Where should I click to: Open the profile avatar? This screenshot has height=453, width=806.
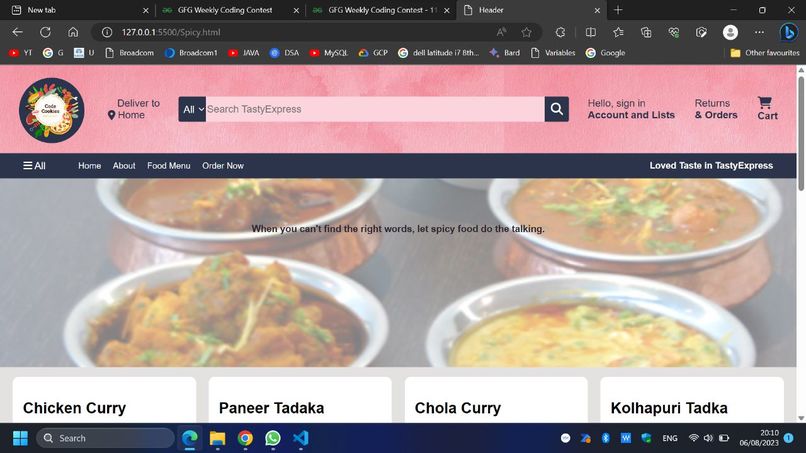[x=730, y=32]
